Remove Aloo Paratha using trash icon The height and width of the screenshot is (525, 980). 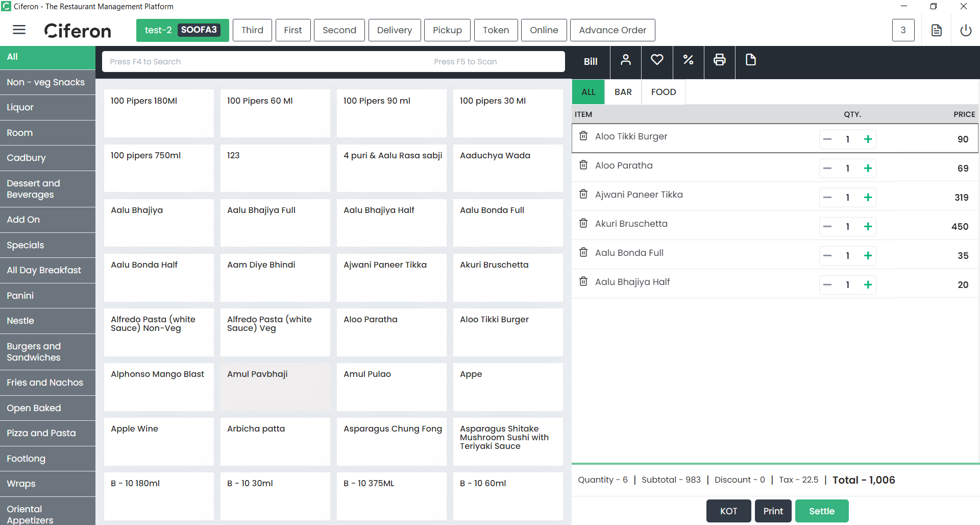[x=583, y=165]
